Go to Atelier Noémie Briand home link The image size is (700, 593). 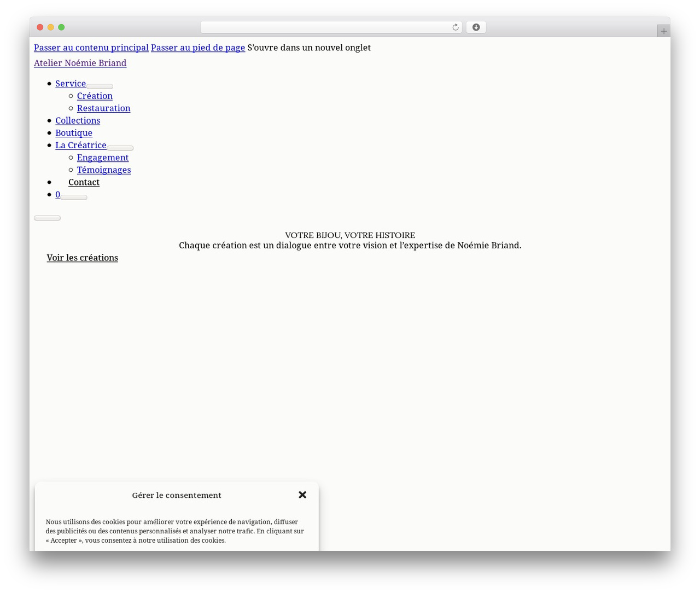[x=80, y=63]
